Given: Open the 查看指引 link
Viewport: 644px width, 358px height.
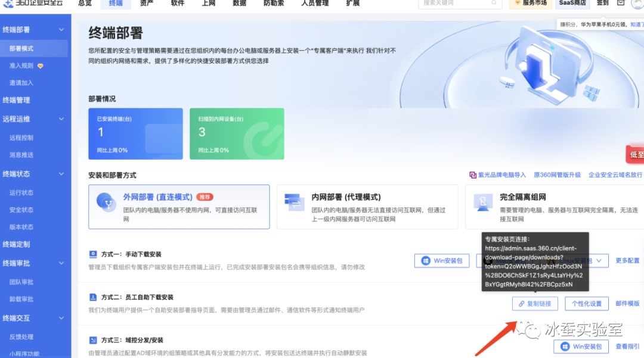Looking at the screenshot, I should pos(627,347).
